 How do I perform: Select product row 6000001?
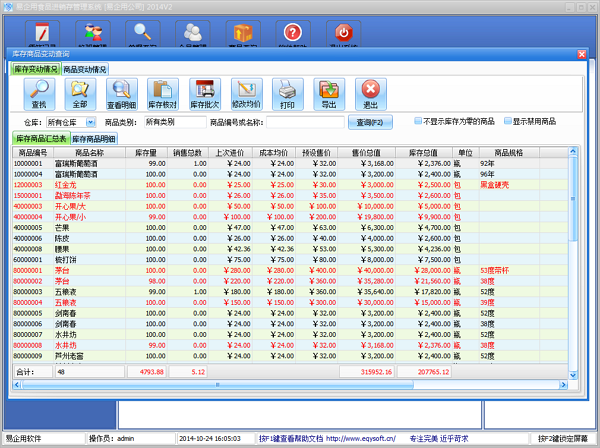pos(290,260)
